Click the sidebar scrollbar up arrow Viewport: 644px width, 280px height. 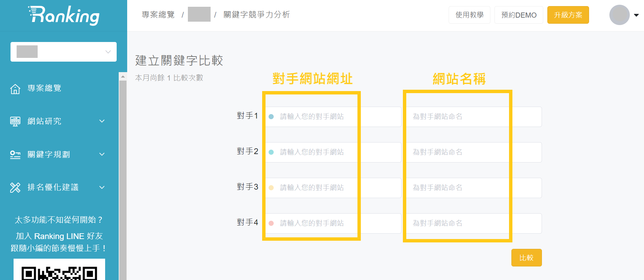123,77
